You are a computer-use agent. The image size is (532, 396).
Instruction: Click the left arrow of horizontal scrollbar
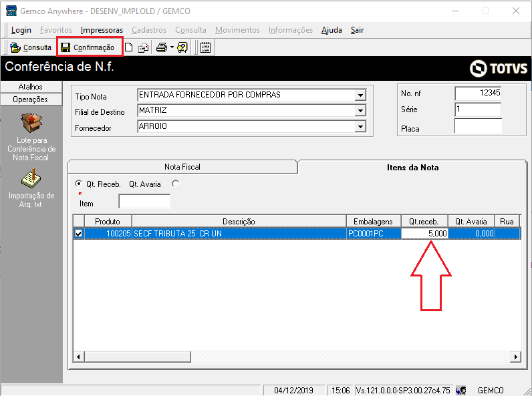point(79,357)
